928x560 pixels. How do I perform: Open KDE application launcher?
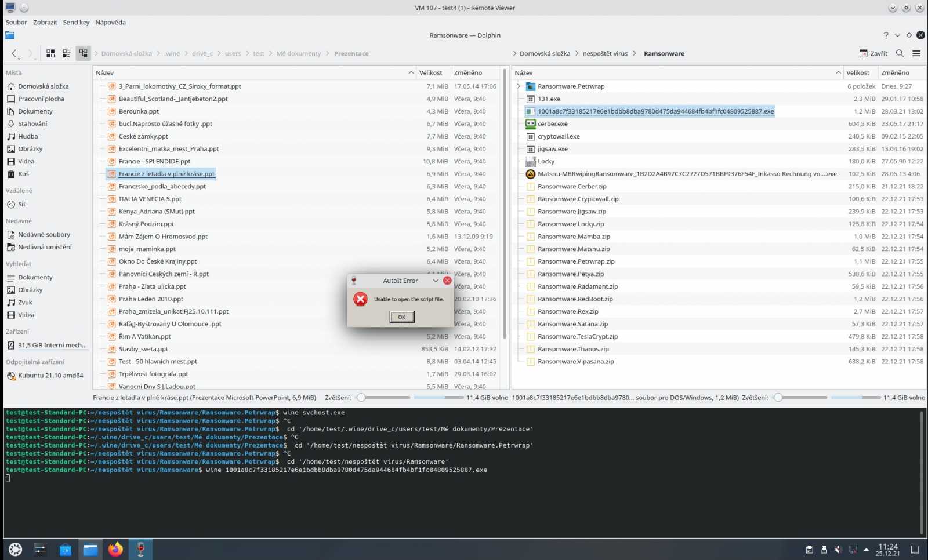point(15,549)
